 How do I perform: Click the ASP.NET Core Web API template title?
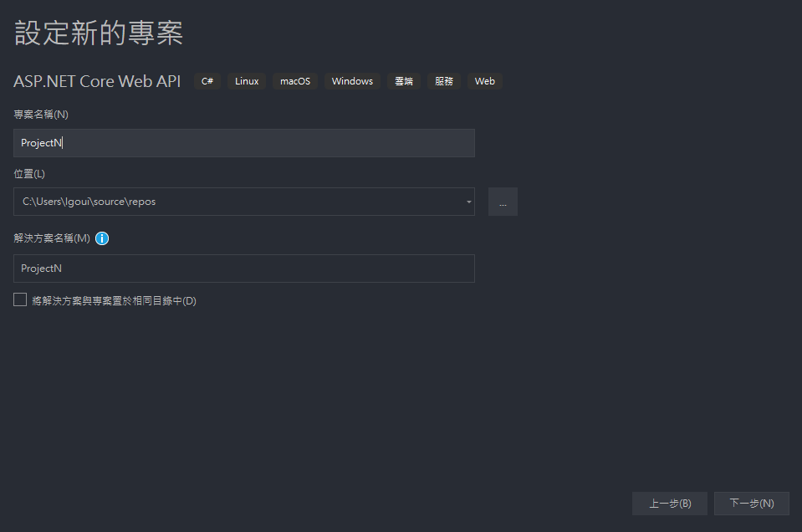coord(97,81)
